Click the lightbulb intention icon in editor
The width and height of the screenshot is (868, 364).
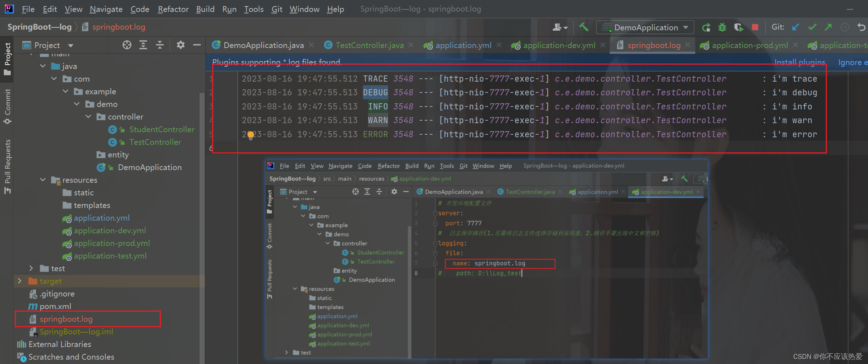[x=251, y=136]
